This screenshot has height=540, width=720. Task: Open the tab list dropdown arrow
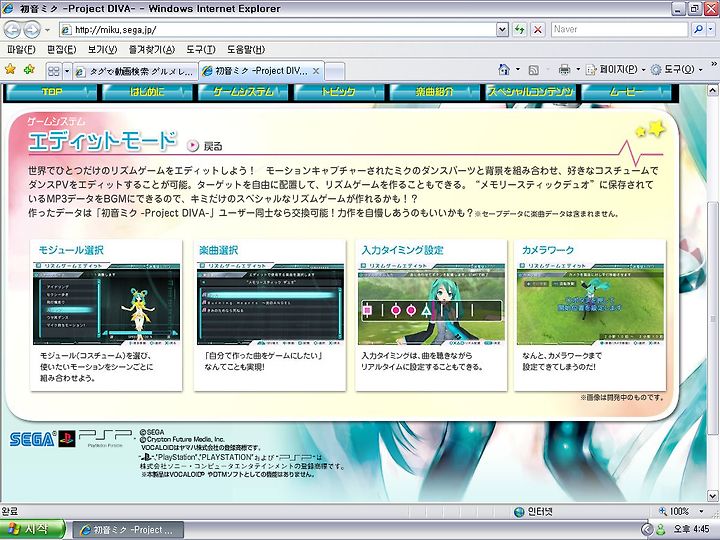pyautogui.click(x=67, y=71)
